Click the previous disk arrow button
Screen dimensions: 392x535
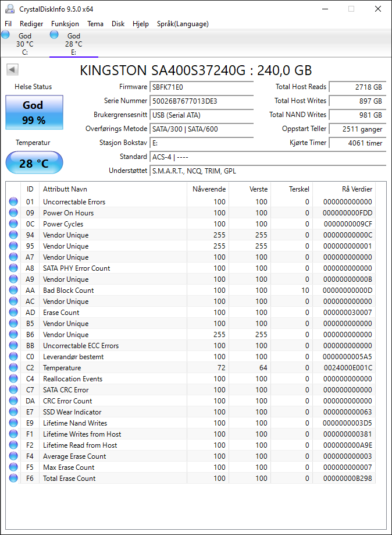(12, 70)
